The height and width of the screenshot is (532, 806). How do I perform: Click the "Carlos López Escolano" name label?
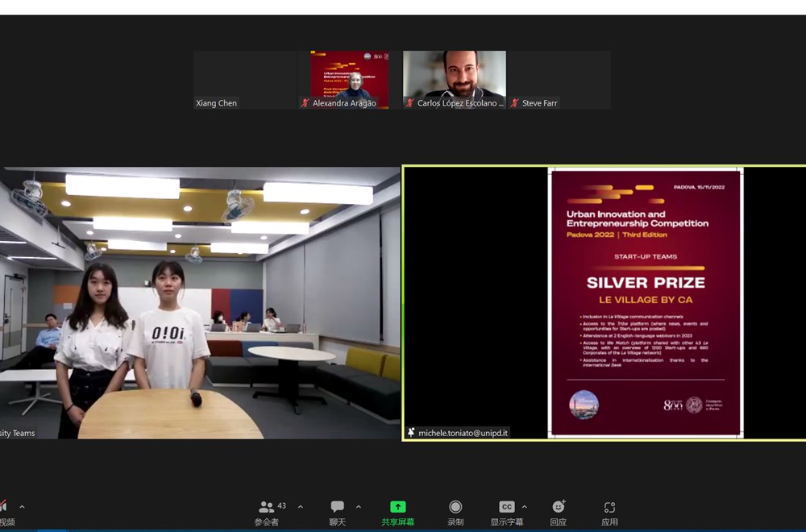[460, 103]
